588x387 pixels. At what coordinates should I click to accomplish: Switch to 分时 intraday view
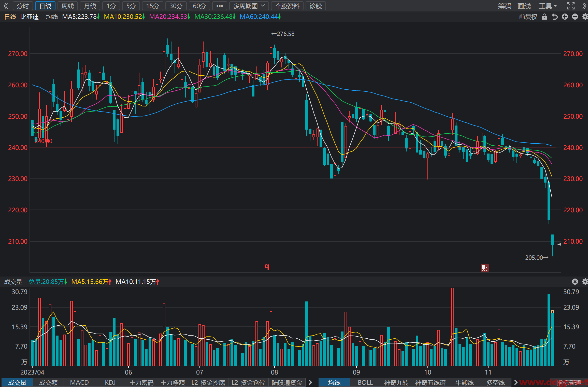pyautogui.click(x=23, y=6)
